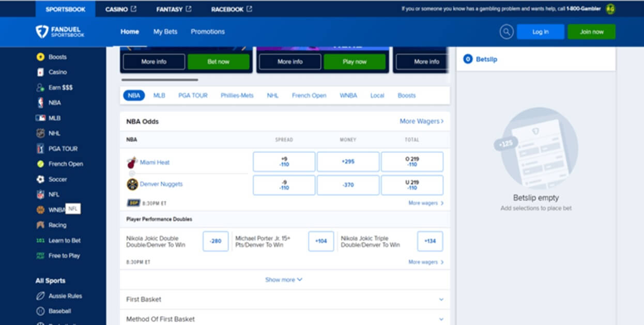
Task: Select the Sportsbook top tab
Action: (x=66, y=9)
